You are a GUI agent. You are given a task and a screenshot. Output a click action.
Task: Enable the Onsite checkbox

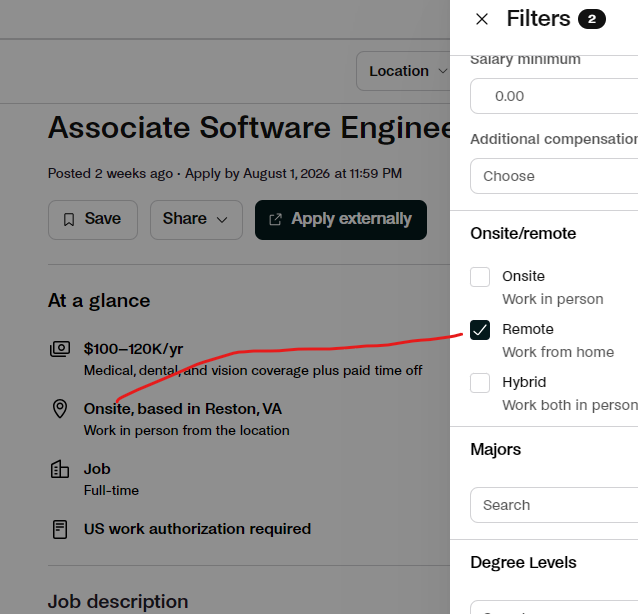coord(480,277)
